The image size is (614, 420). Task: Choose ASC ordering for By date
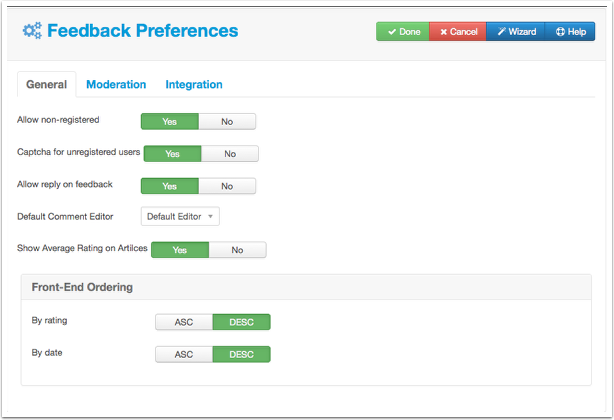(x=184, y=355)
